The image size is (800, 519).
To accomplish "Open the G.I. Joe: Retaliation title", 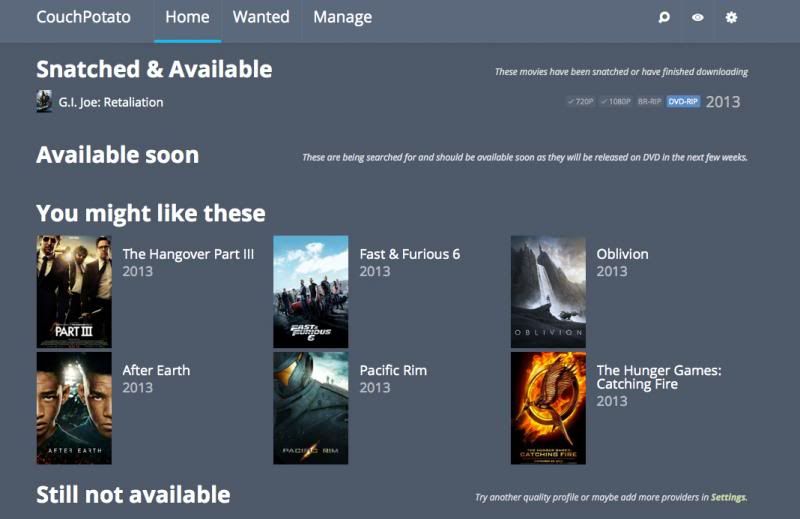I will coord(111,102).
